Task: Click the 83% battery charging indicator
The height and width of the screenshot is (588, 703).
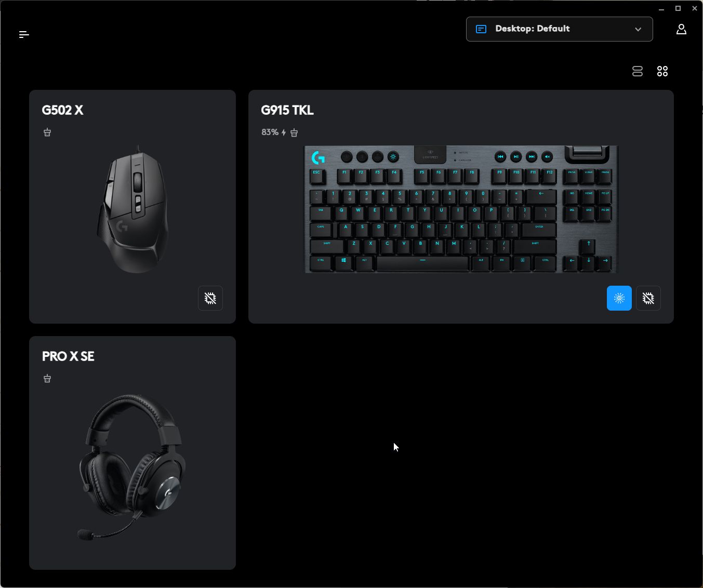Action: pos(274,132)
